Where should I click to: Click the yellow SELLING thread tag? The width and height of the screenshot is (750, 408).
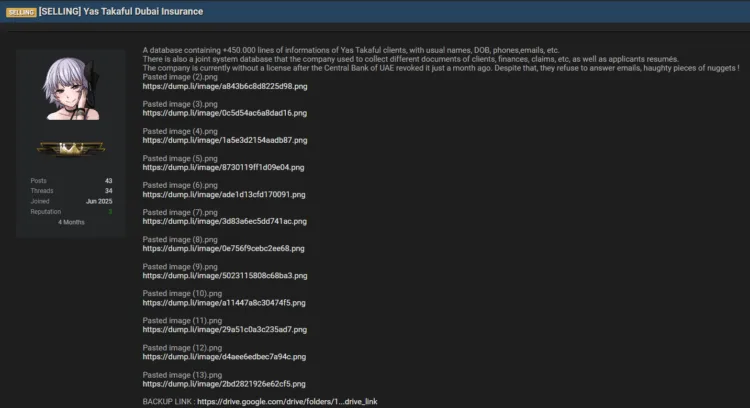[21, 12]
